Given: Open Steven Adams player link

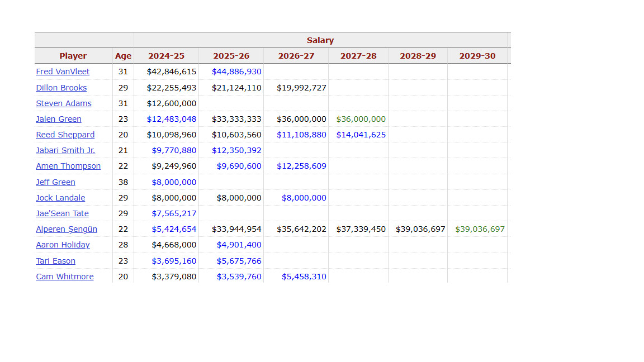Looking at the screenshot, I should pos(64,103).
